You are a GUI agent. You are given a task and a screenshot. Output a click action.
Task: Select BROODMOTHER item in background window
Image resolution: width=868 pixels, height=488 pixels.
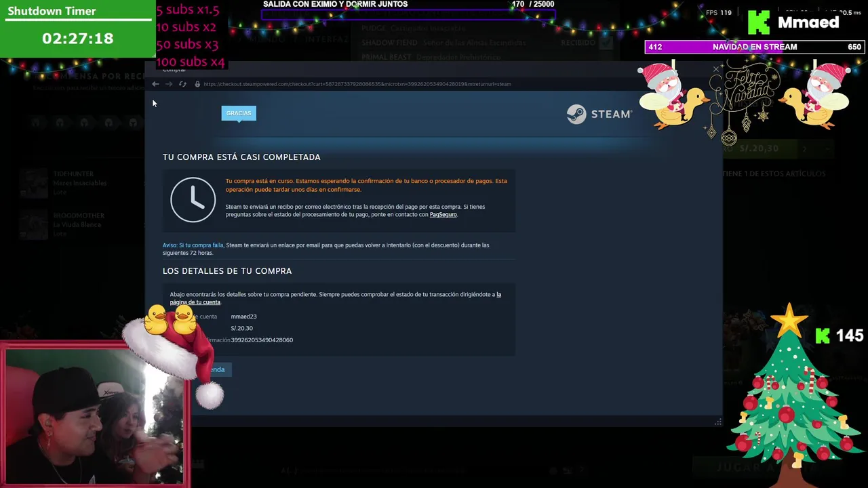(x=81, y=224)
